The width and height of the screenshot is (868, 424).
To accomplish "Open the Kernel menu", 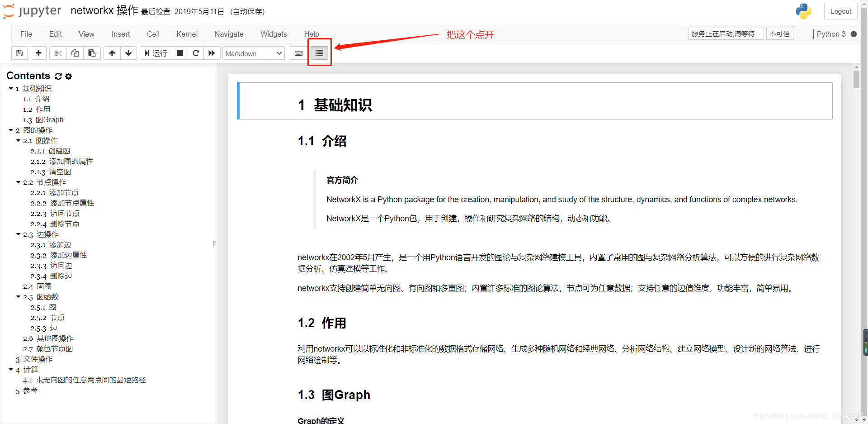I will (x=187, y=34).
